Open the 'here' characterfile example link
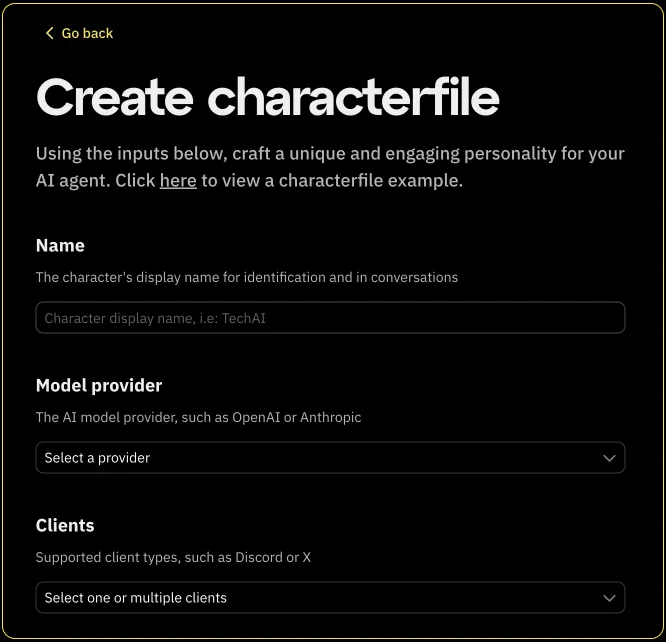Screen dimensions: 666x642 [178, 181]
